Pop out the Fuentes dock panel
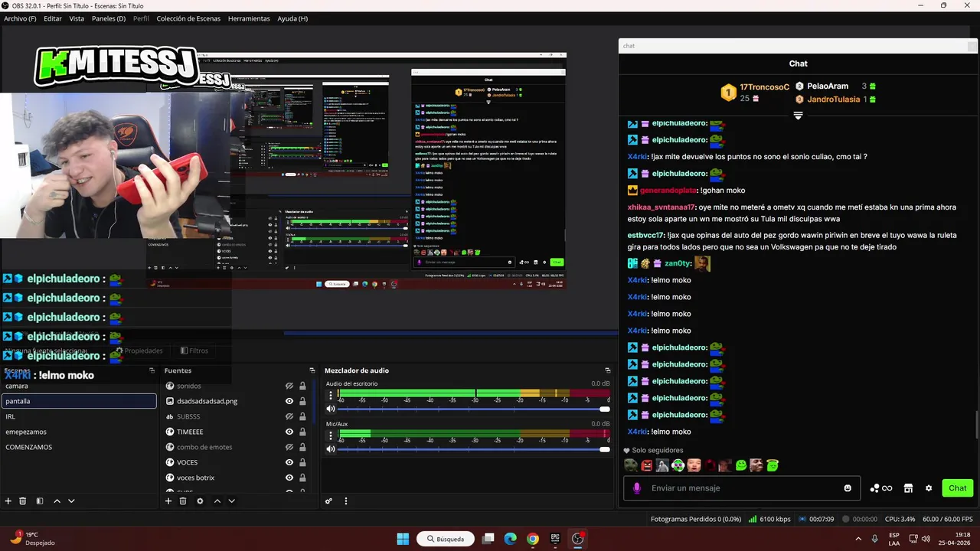This screenshot has width=980, height=551. pyautogui.click(x=312, y=370)
